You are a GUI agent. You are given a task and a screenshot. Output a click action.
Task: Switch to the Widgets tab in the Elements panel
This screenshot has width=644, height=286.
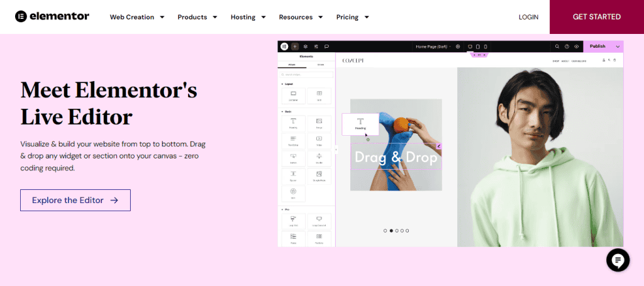click(x=292, y=65)
